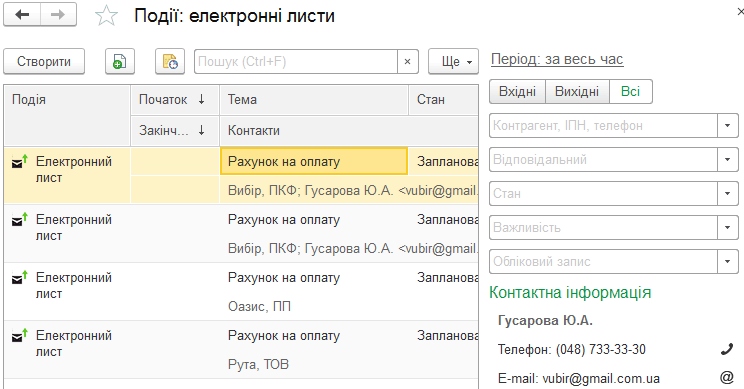The height and width of the screenshot is (389, 744).
Task: Click the document with clock icon
Action: point(170,62)
